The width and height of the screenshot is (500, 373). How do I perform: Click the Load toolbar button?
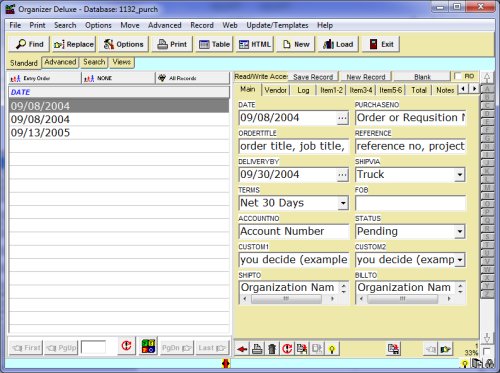pos(338,44)
